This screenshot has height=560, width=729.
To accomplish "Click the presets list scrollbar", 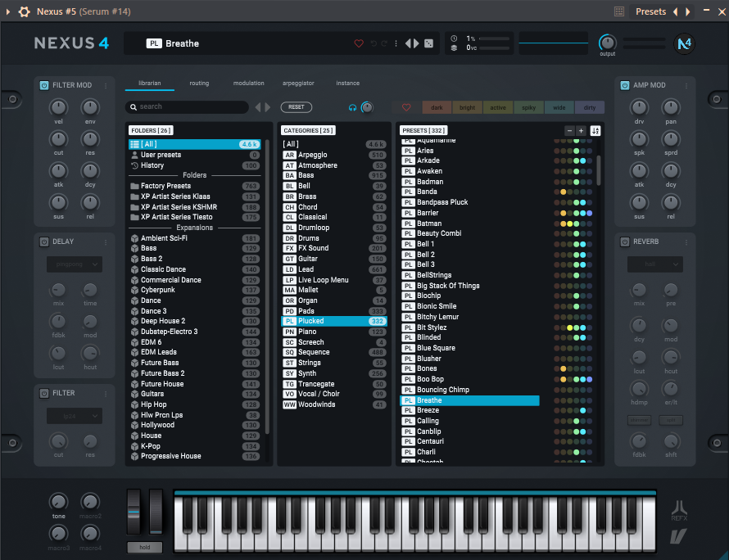I will click(599, 170).
